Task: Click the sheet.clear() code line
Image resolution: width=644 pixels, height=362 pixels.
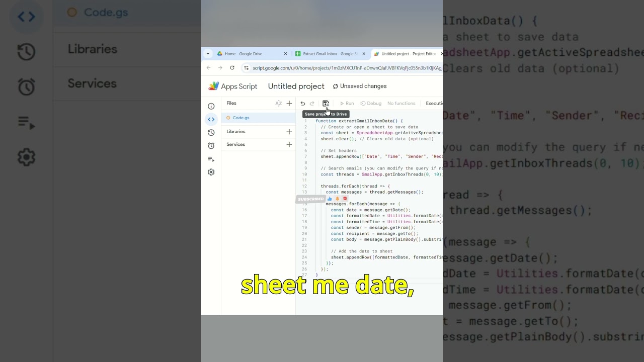Action: click(377, 139)
